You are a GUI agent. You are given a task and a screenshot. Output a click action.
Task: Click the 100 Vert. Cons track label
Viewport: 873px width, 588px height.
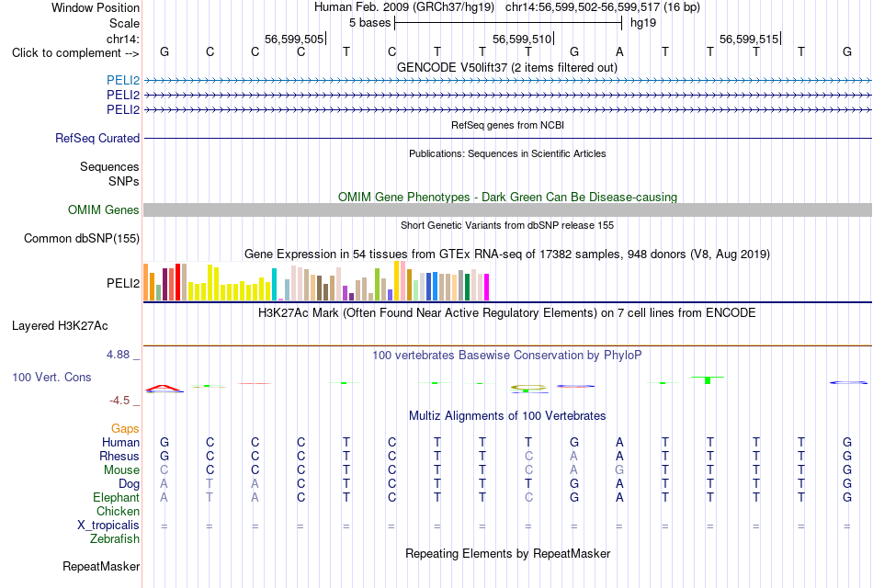(x=51, y=377)
